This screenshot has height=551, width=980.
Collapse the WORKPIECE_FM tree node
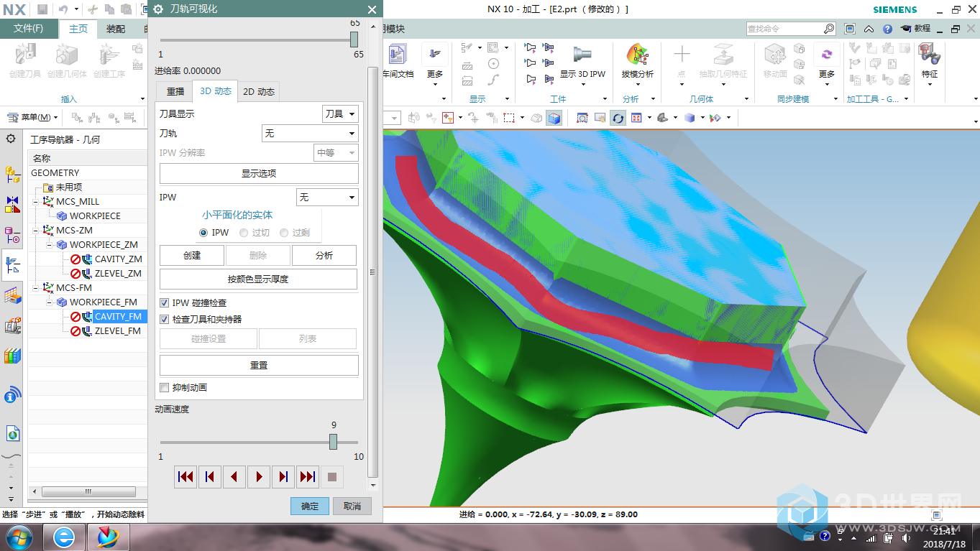pyautogui.click(x=49, y=302)
